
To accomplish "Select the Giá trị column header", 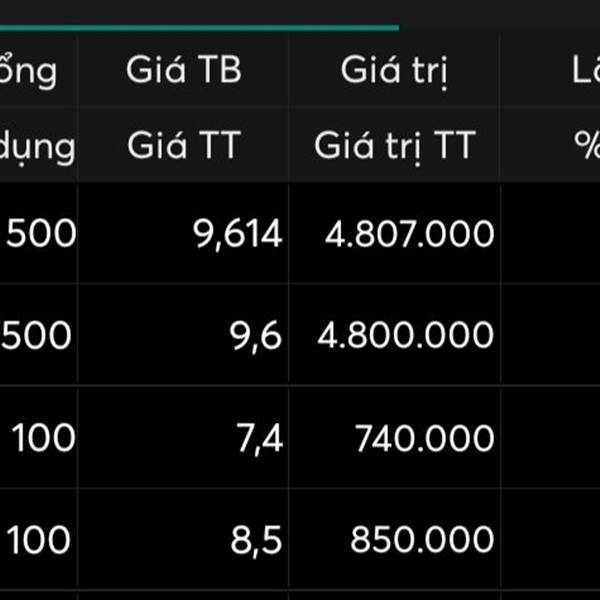I will [394, 71].
